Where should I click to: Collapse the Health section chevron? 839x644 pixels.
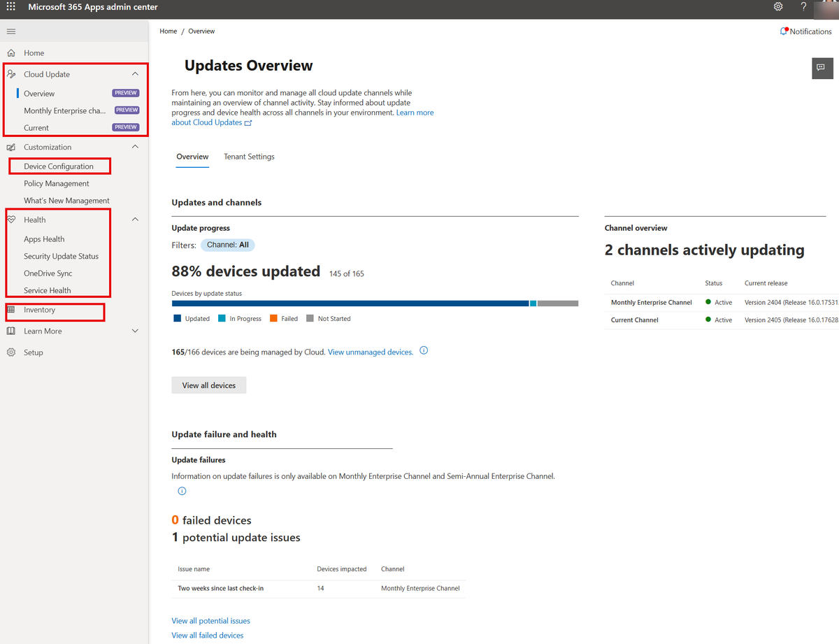coord(135,220)
